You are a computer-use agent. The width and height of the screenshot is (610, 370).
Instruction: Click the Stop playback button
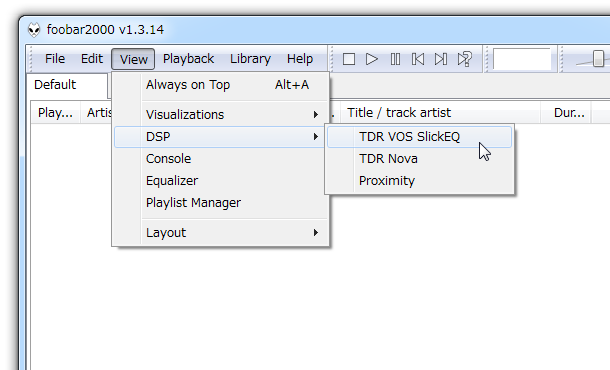tap(349, 59)
